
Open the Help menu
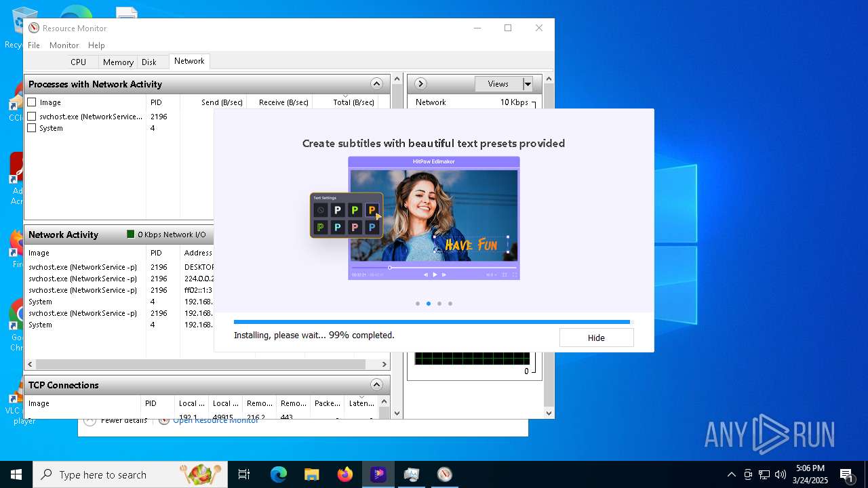(x=96, y=45)
